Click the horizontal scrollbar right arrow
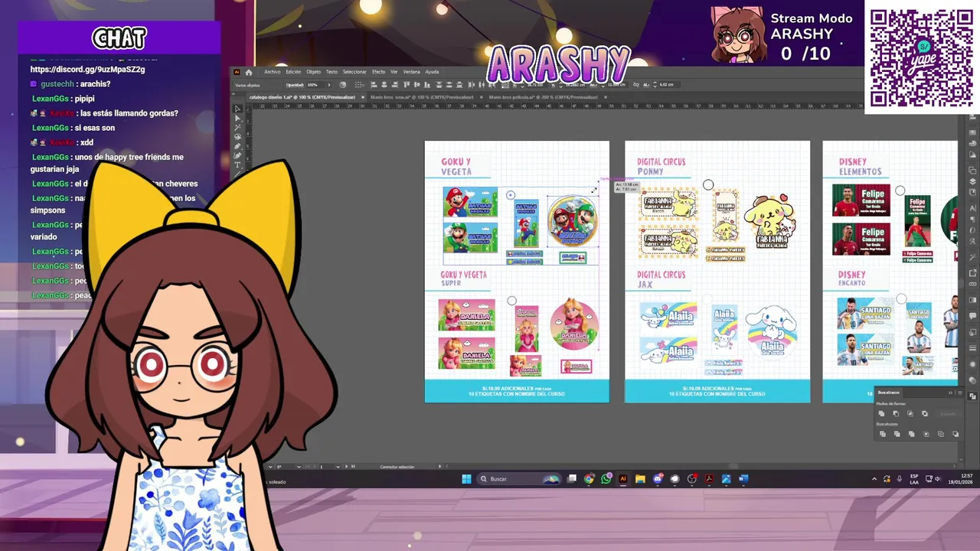Screen dimensions: 980x551 pos(955,466)
